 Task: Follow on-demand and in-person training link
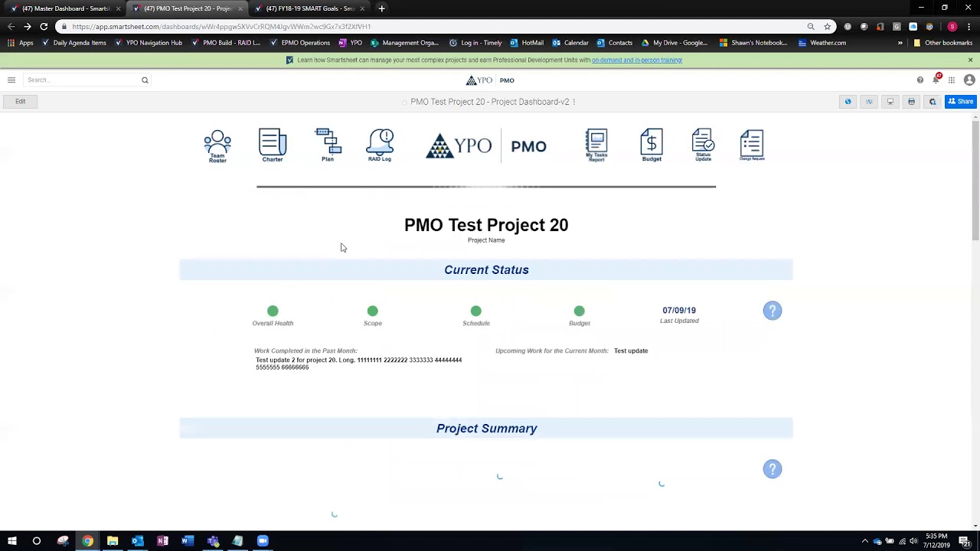click(637, 60)
